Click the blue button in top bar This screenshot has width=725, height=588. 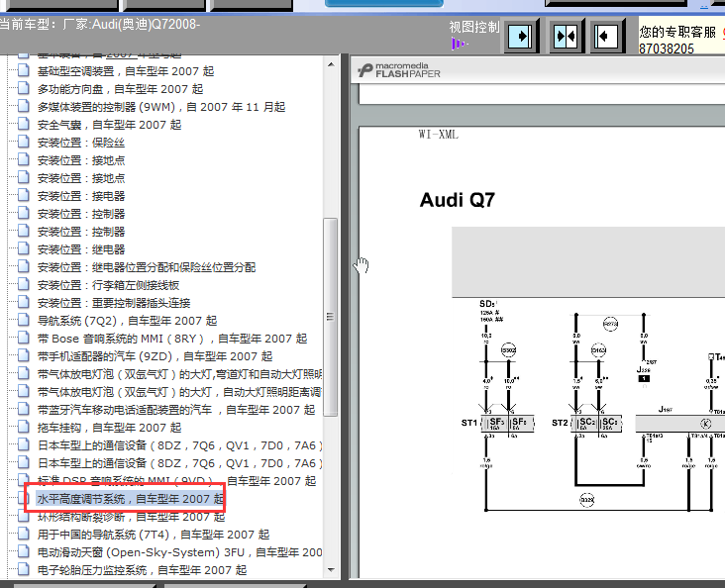[383, 3]
